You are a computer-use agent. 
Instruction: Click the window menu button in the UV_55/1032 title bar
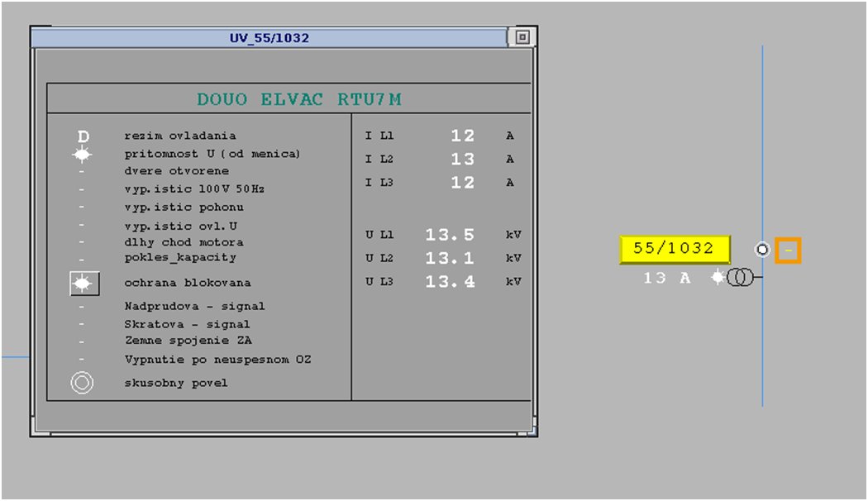[522, 37]
